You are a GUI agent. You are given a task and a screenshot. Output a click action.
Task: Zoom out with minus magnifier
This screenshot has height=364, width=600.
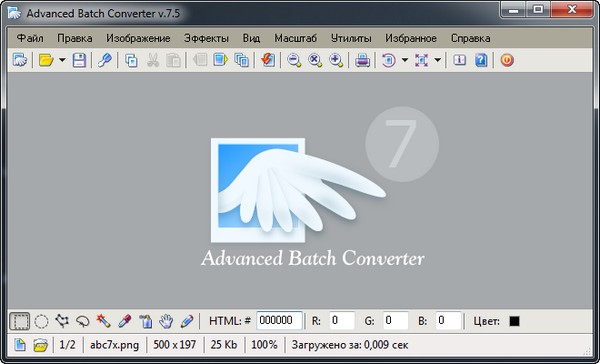click(294, 60)
